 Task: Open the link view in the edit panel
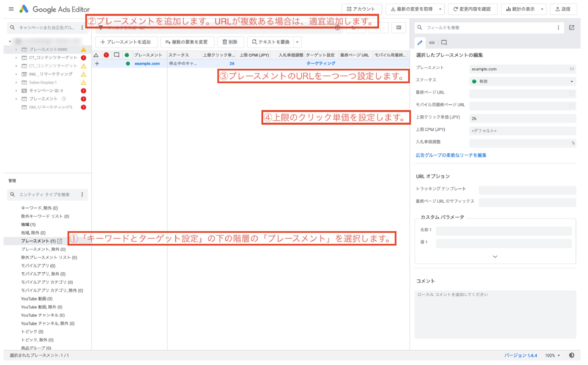pyautogui.click(x=432, y=43)
